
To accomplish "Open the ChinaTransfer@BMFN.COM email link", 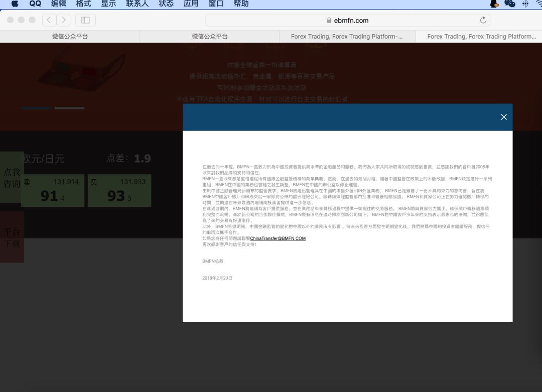I will click(x=278, y=238).
